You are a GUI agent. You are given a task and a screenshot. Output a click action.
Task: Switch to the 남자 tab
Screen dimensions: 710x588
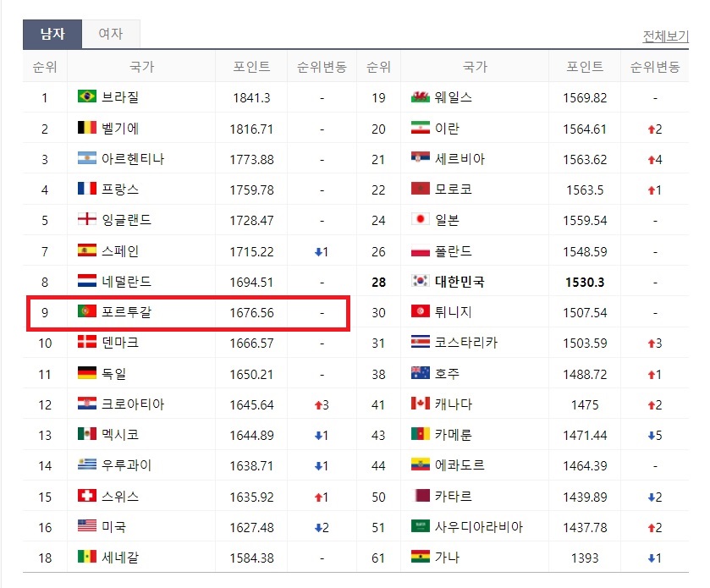point(52,34)
